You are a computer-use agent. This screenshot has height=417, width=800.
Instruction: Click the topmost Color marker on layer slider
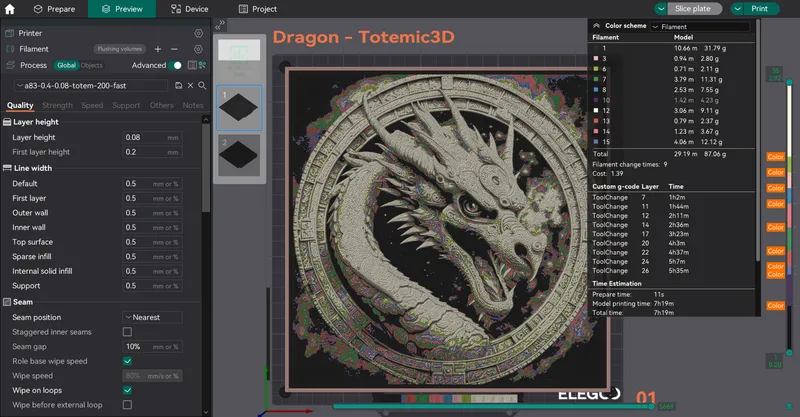(776, 157)
